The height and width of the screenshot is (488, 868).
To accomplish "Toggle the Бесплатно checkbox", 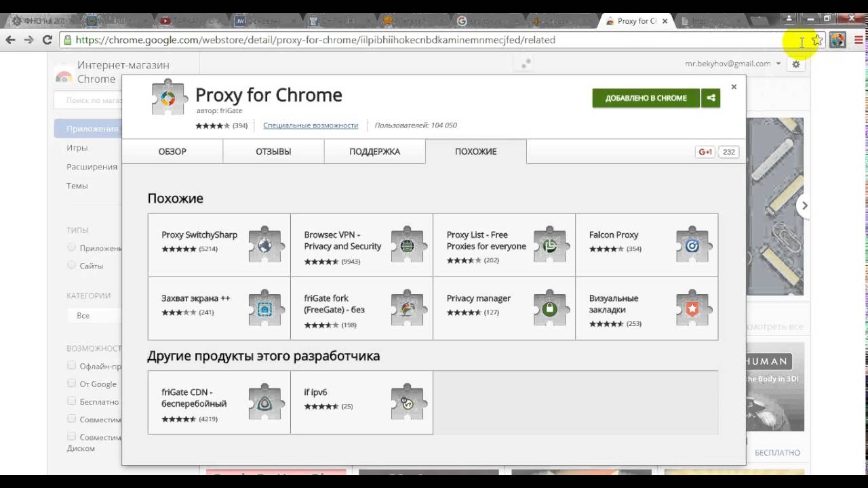I will pos(71,401).
